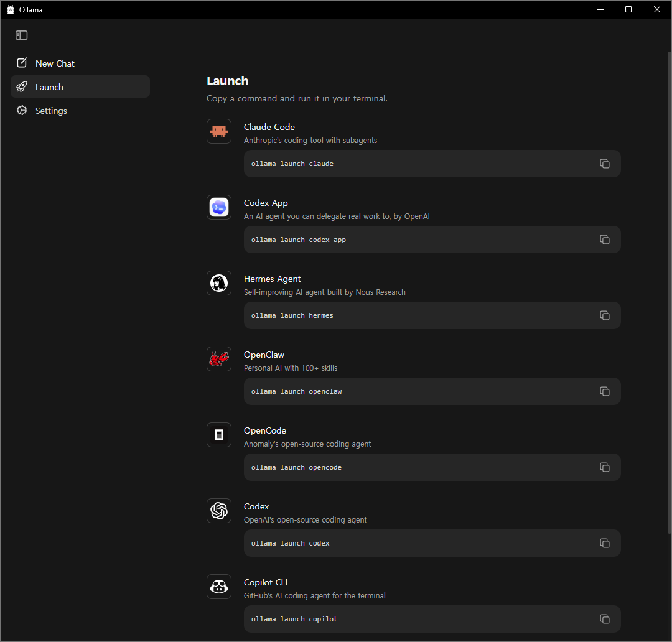The image size is (672, 642).
Task: Click the 'Claude Code' title
Action: click(x=269, y=127)
